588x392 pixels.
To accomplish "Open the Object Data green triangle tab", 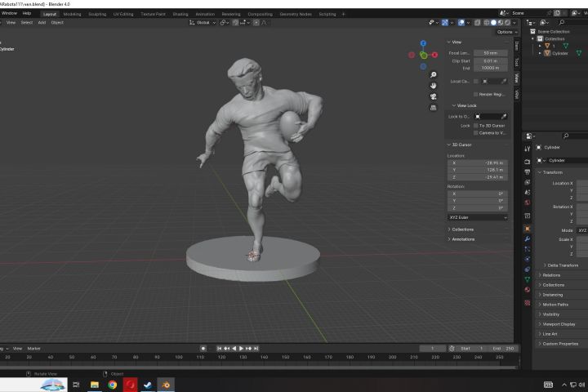I will (x=528, y=278).
